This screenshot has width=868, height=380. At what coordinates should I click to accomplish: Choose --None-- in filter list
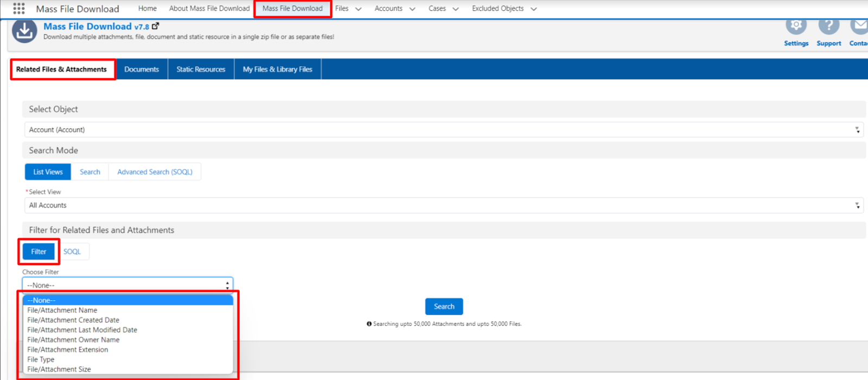click(x=127, y=300)
